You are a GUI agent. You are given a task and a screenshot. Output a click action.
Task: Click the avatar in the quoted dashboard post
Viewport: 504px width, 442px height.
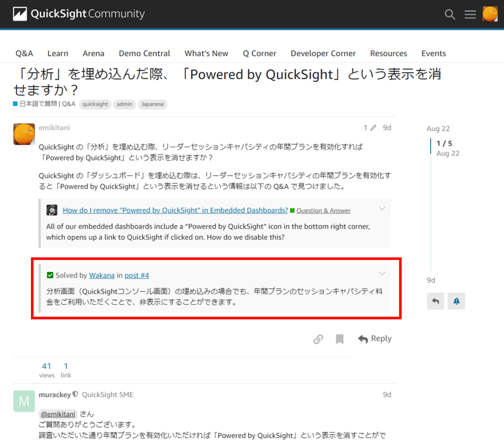(x=52, y=210)
